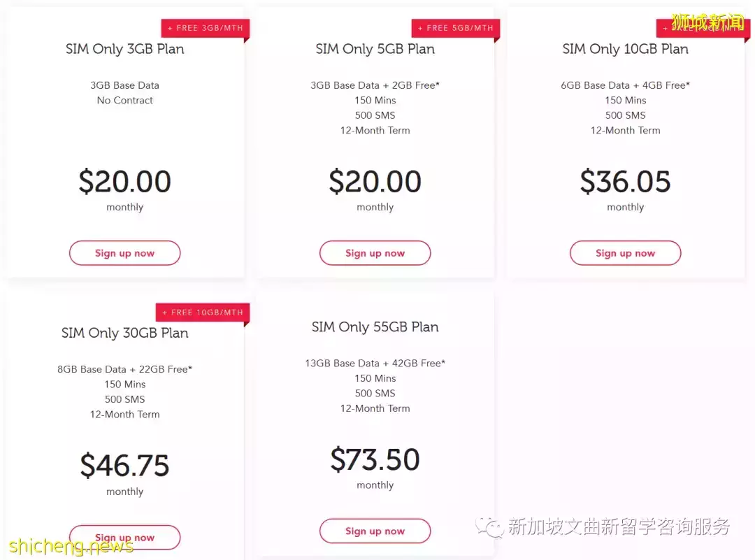Click the FREE 3GB/MTH red ribbon badge

click(206, 29)
